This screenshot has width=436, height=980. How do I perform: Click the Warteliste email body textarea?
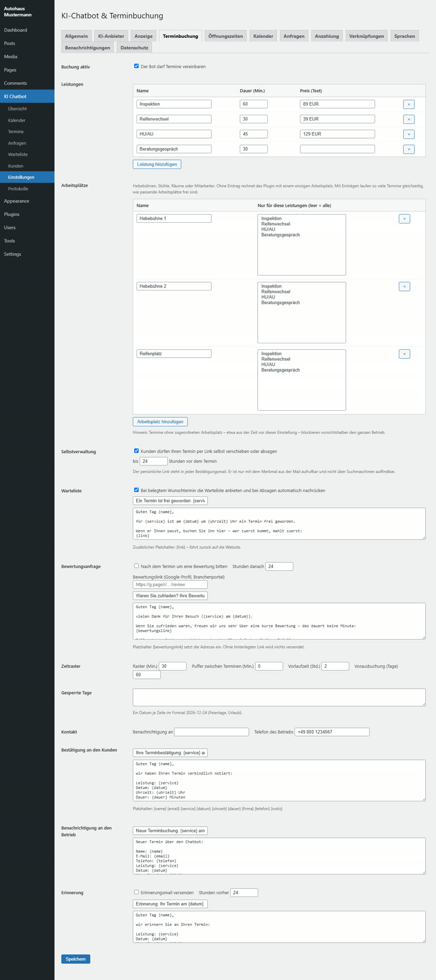(279, 523)
